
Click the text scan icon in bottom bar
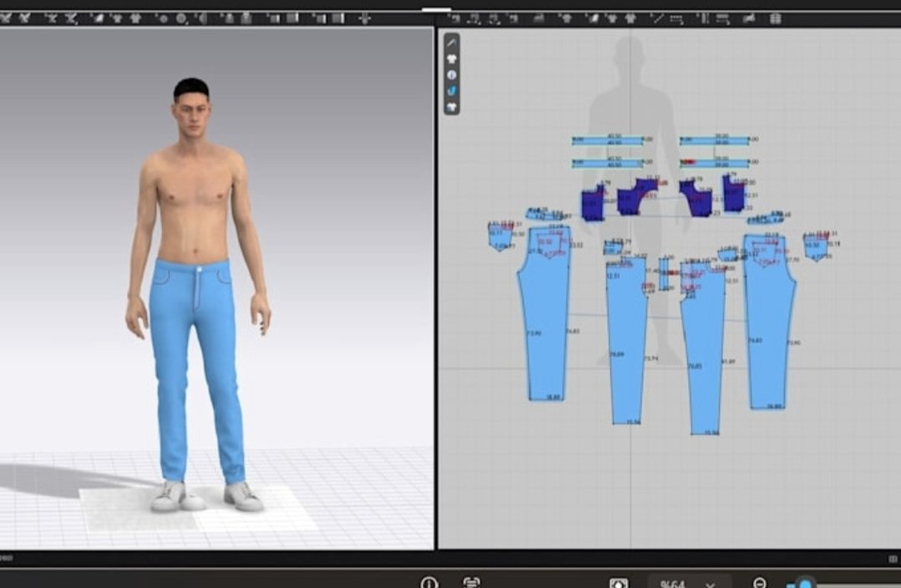coord(471,582)
